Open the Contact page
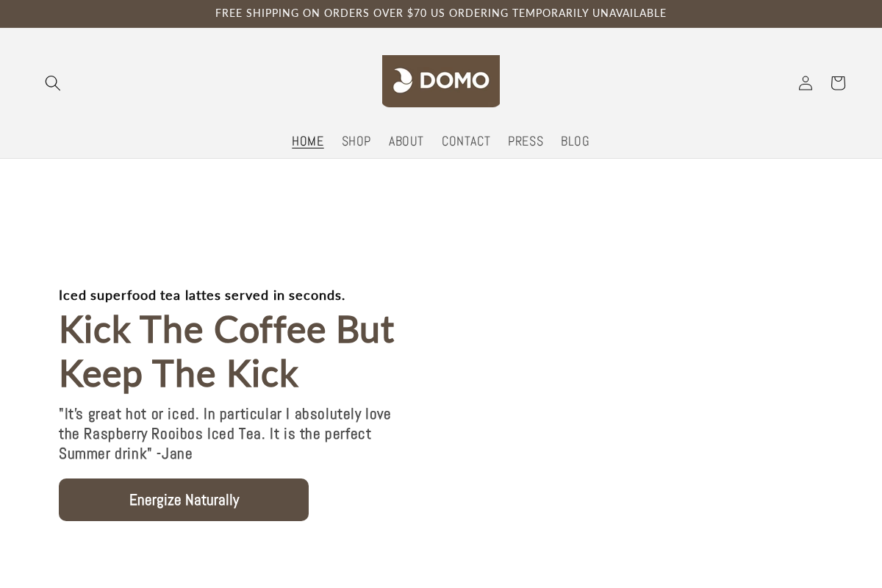 click(x=466, y=141)
